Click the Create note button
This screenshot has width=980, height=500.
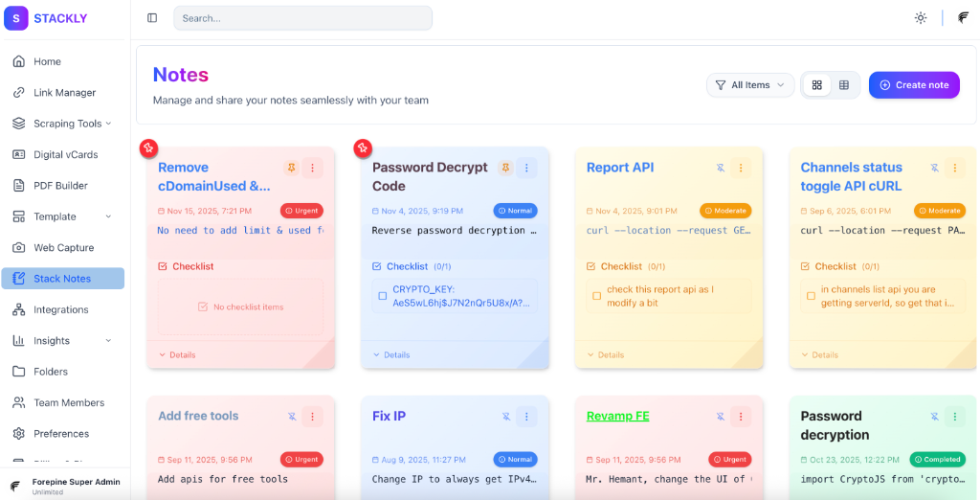pyautogui.click(x=914, y=85)
